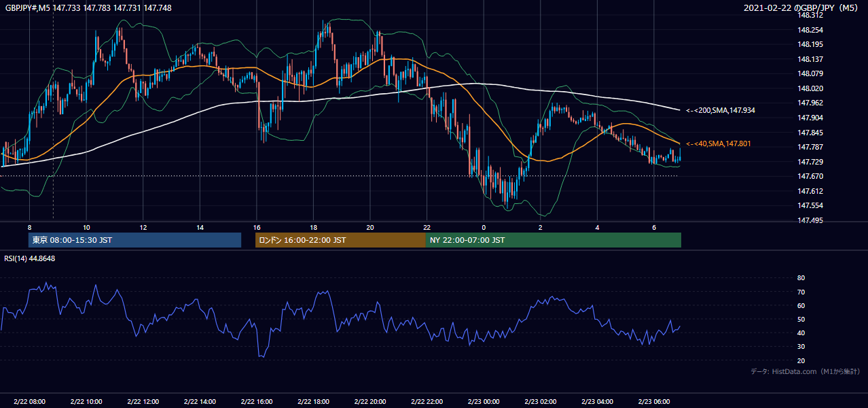This screenshot has width=868, height=408.
Task: Click hour tick 8 under price chart
Action: tap(29, 227)
